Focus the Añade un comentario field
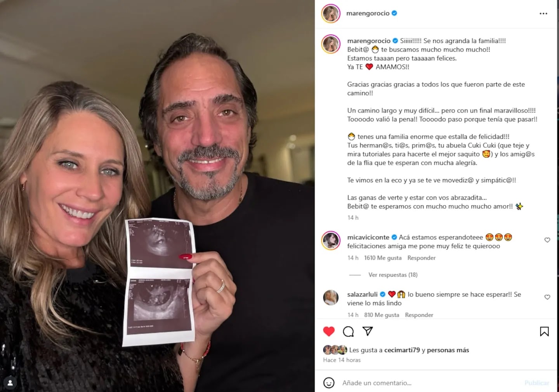Image resolution: width=559 pixels, height=392 pixels. 431,383
